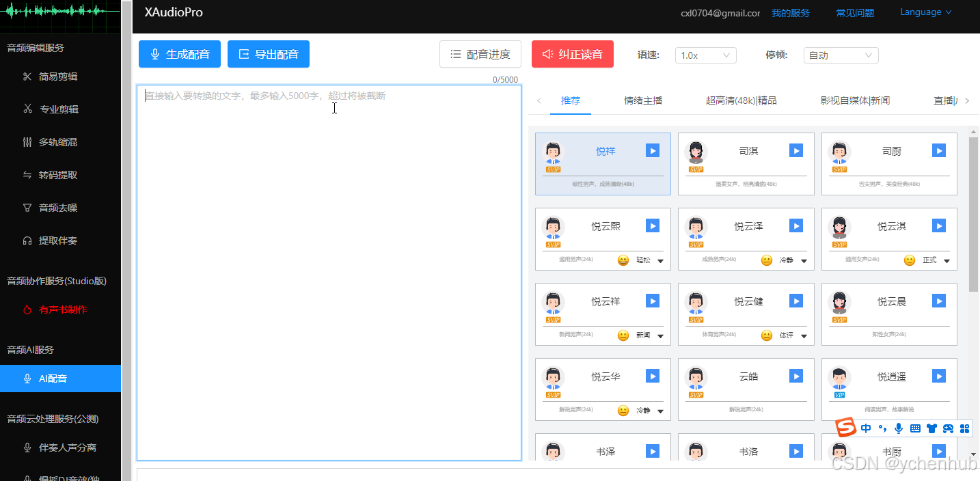Click the account email cxl0704@gmail.com
Viewport: 980px width, 481px height.
720,13
